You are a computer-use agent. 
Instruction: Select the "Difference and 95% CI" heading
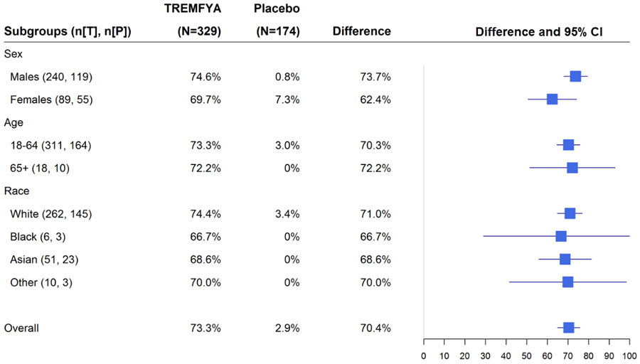click(x=539, y=31)
